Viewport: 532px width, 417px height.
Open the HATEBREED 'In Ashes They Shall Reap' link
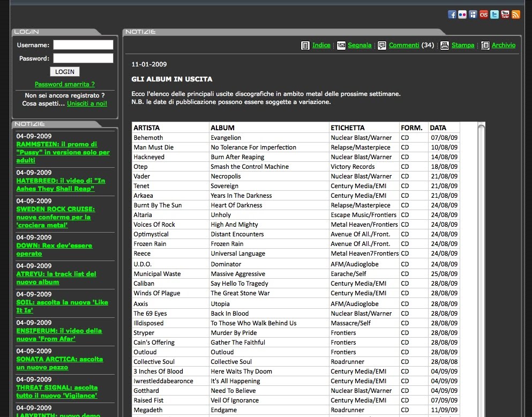click(x=61, y=184)
